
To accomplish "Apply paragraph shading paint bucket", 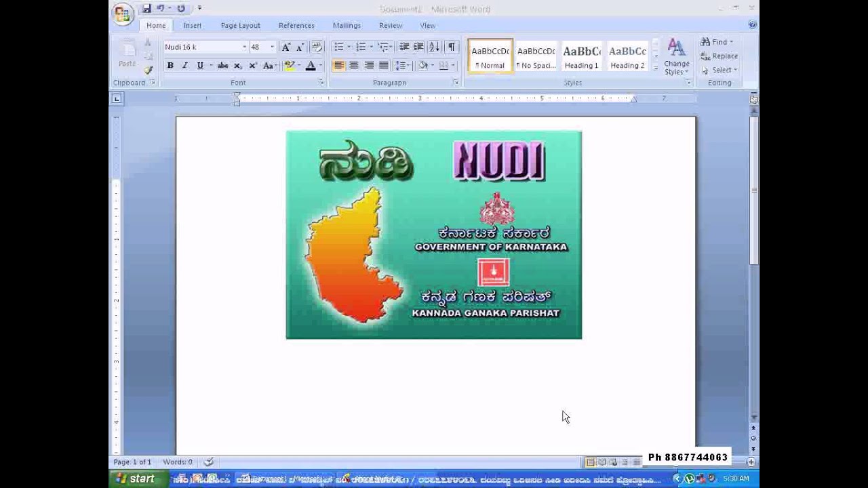I will pyautogui.click(x=422, y=66).
